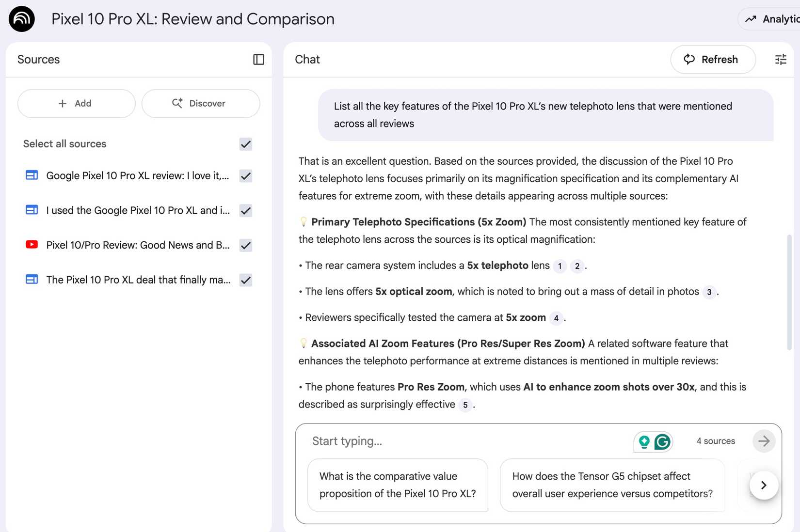Uncheck the 'I used the Google Pixel 10 Pro XL' source
This screenshot has width=800, height=532.
coord(245,211)
